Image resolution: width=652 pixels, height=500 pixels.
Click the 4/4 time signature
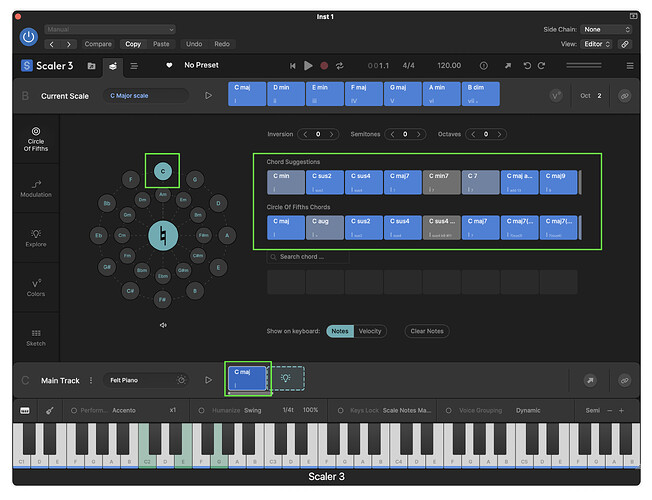click(x=408, y=66)
